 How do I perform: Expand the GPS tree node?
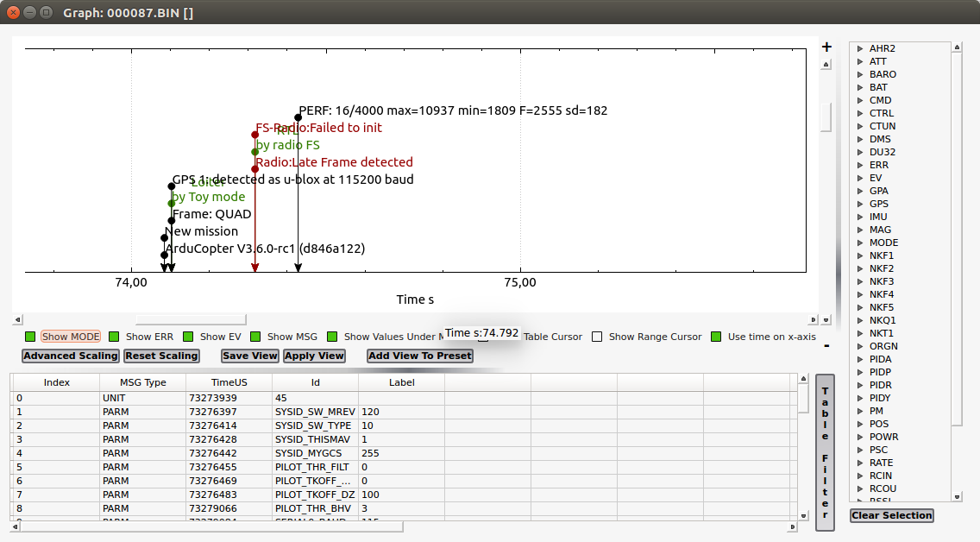(x=860, y=204)
